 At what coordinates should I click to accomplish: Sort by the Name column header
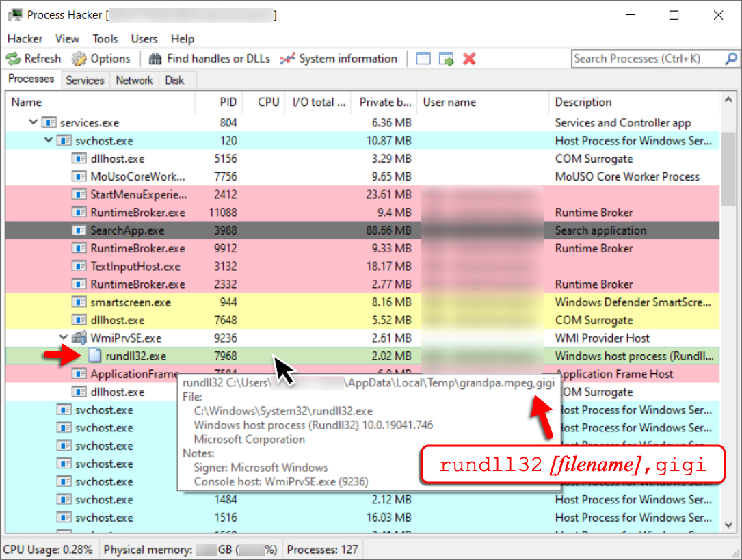click(x=101, y=102)
